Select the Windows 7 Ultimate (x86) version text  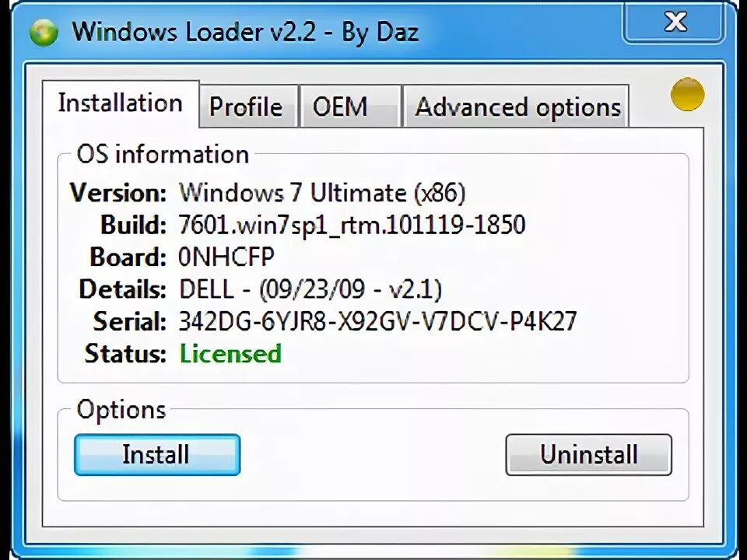(x=322, y=193)
